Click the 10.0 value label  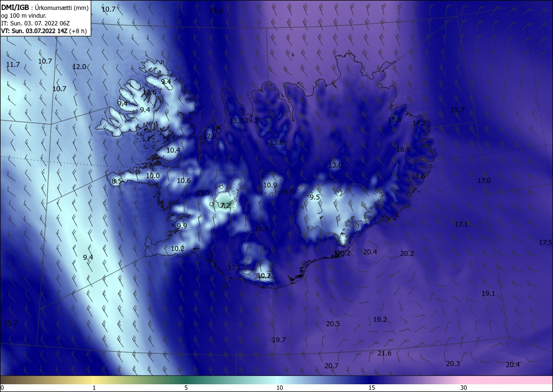tap(153, 176)
